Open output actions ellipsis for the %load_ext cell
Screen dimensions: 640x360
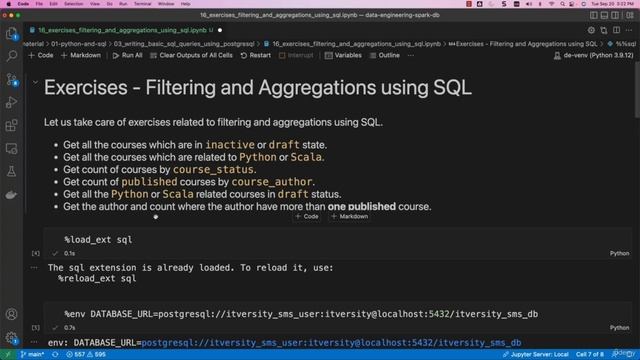point(34,268)
